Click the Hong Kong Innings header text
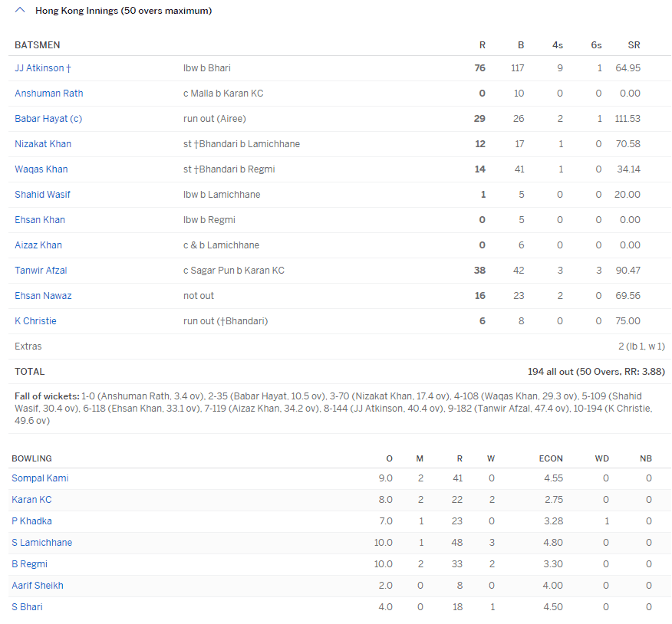 tap(124, 11)
